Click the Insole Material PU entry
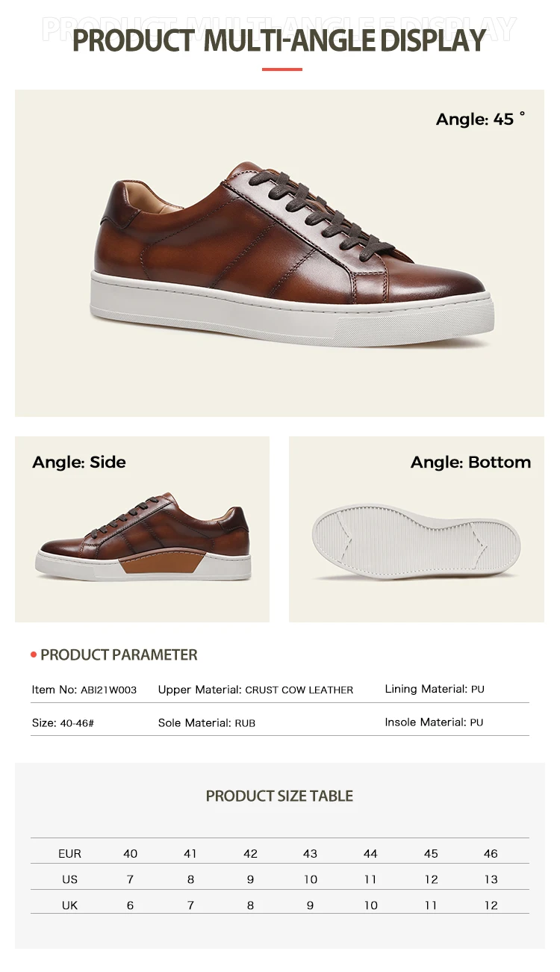The height and width of the screenshot is (972, 560). coord(434,722)
